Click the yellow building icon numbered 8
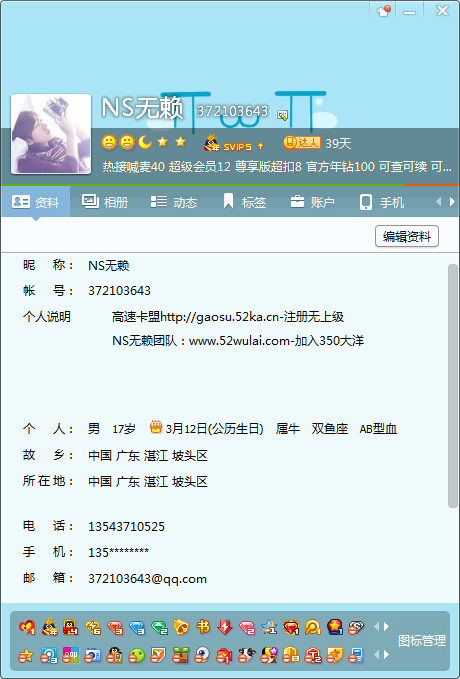 [291, 655]
